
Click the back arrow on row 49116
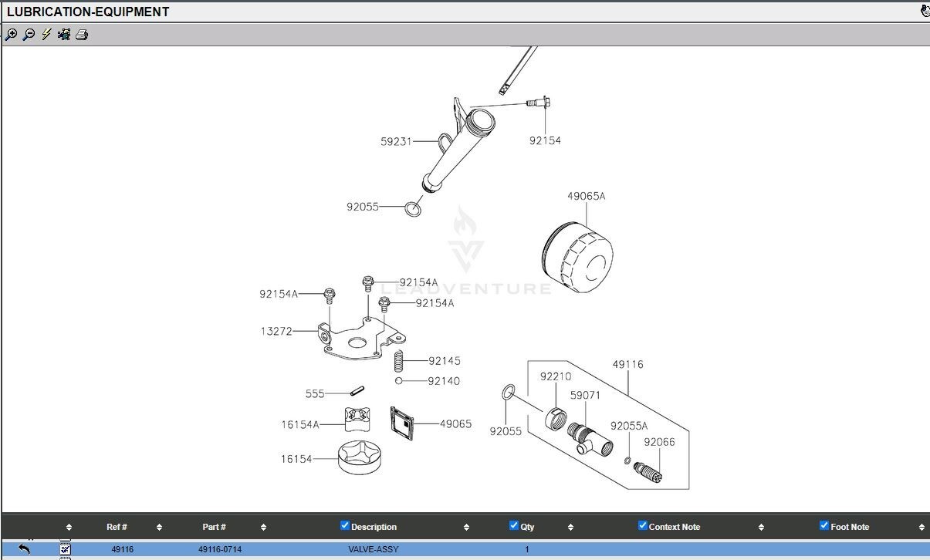[x=24, y=549]
